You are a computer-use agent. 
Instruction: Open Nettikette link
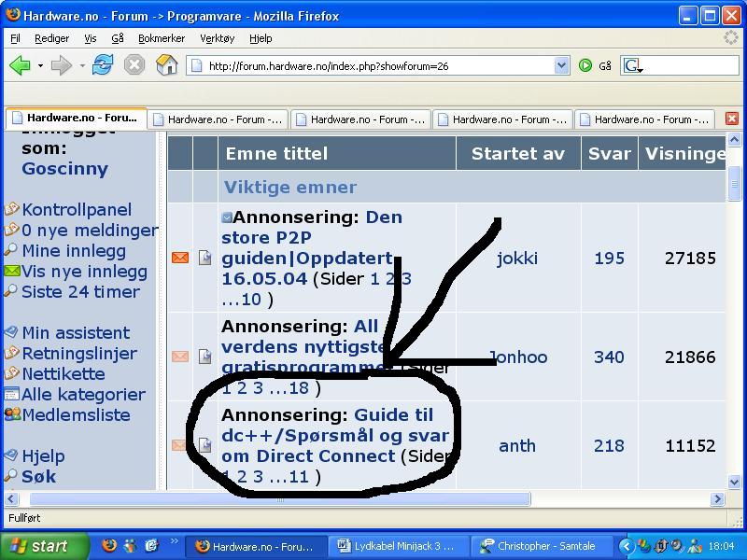63,374
